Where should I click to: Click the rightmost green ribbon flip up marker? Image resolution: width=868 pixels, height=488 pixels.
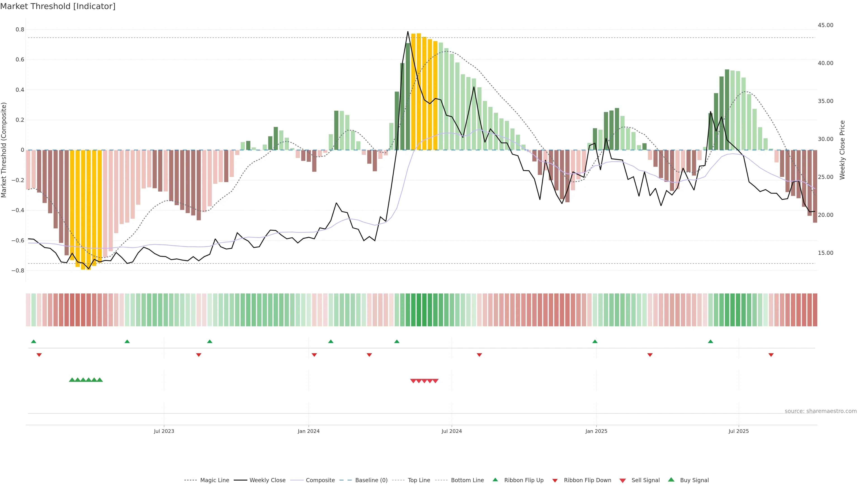[711, 342]
